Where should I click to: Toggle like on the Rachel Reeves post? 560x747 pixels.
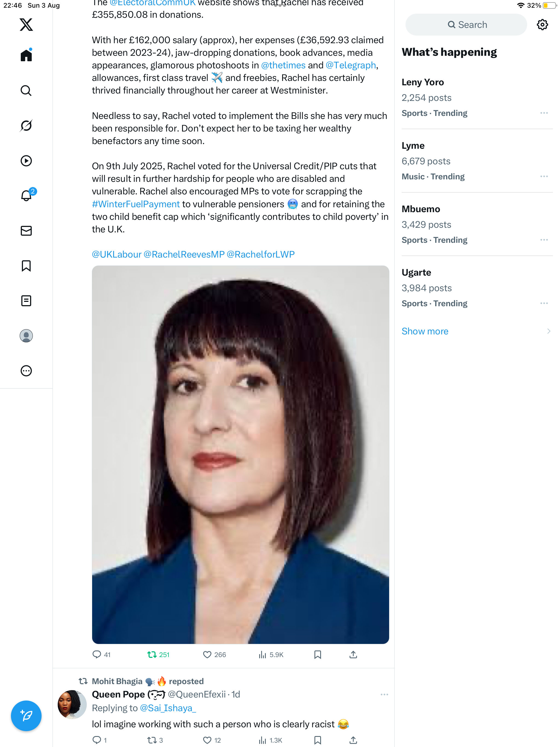(207, 655)
